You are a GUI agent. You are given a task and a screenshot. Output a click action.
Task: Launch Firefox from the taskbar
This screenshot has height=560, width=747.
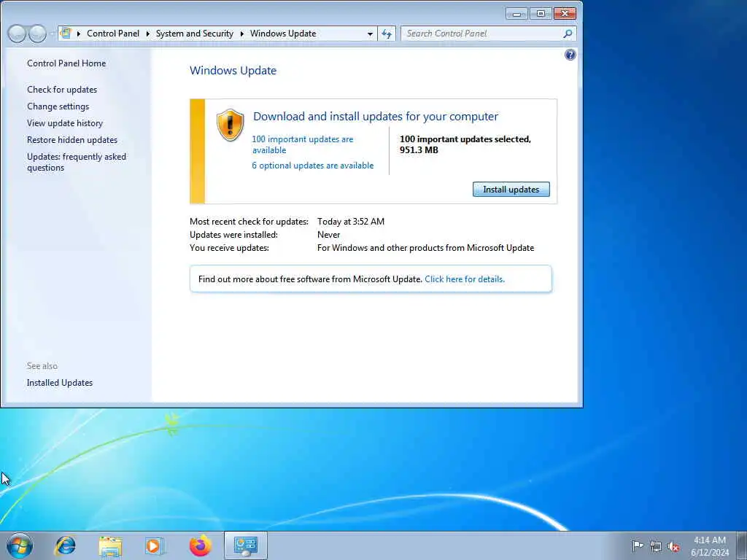pos(200,545)
